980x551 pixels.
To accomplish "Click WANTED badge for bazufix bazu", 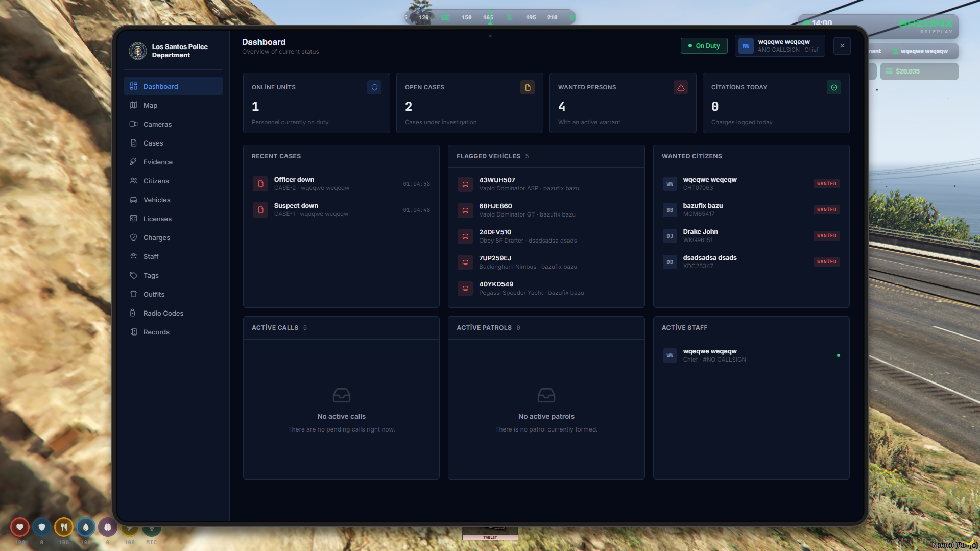I will tap(826, 210).
